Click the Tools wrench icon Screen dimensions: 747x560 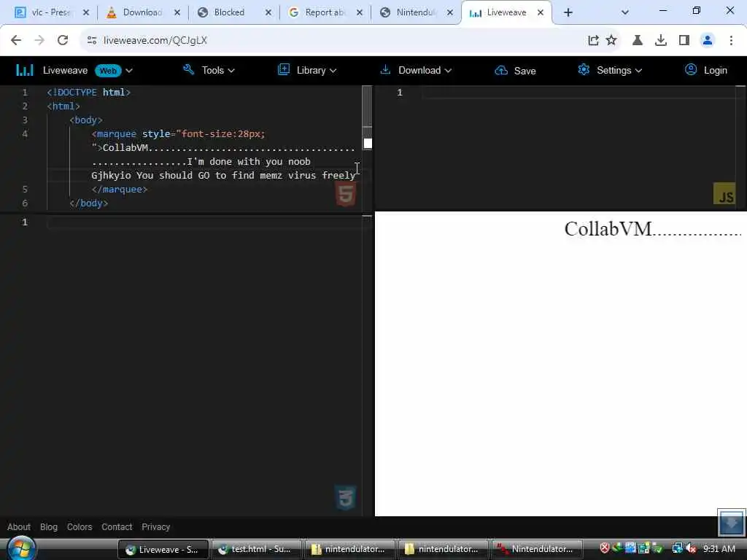tap(188, 70)
